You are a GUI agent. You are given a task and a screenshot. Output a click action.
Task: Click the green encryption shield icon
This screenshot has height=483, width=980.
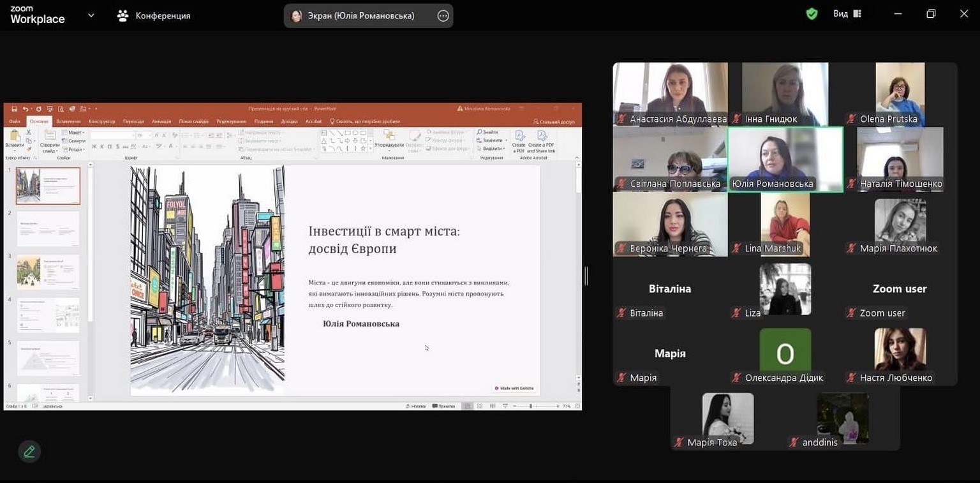[812, 14]
